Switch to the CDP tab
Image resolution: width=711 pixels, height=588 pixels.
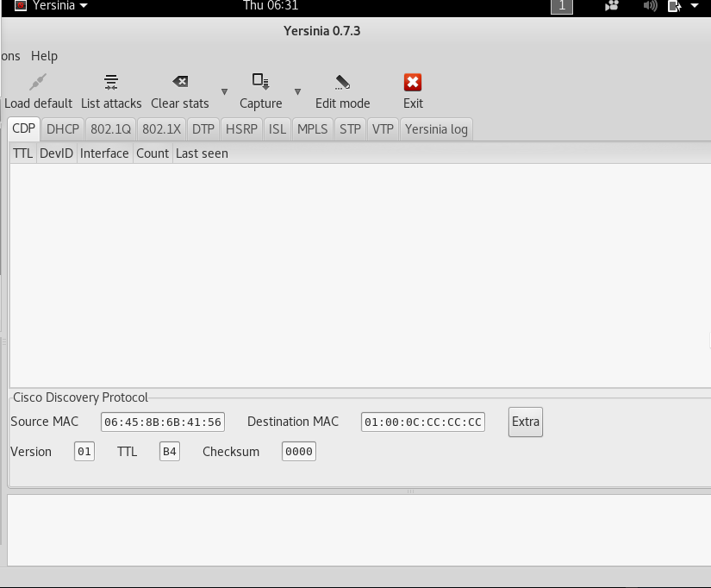click(x=23, y=128)
